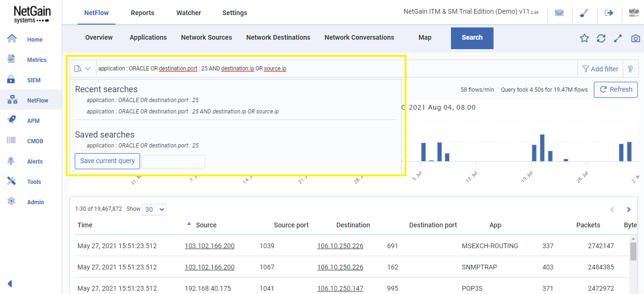Open the Metrics sidebar icon
Image resolution: width=644 pixels, height=294 pixels.
(12, 59)
